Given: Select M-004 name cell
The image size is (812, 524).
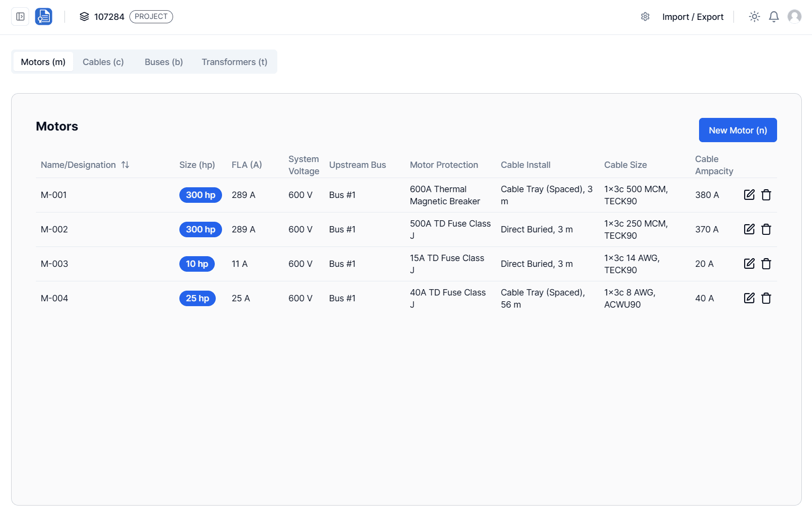Looking at the screenshot, I should tap(54, 298).
